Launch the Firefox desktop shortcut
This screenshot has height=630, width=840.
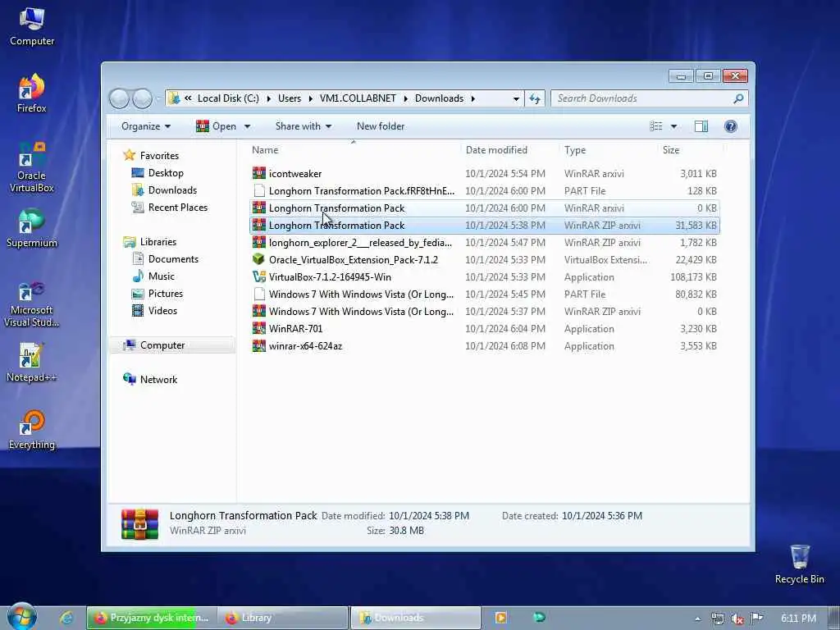pyautogui.click(x=32, y=94)
